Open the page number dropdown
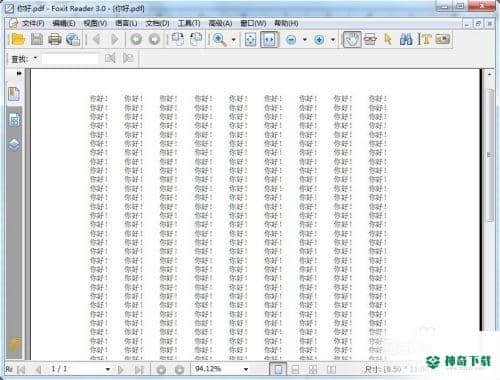This screenshot has width=500, height=380. click(x=107, y=369)
